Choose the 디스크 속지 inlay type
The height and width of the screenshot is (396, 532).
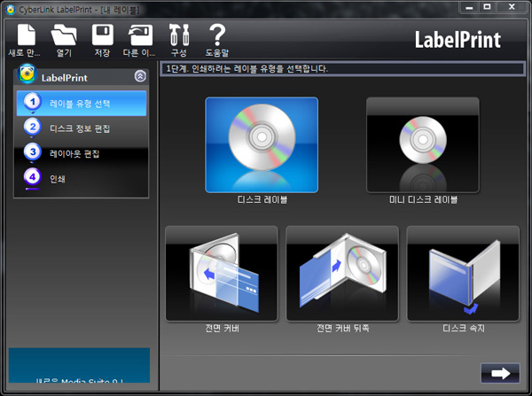(x=463, y=273)
